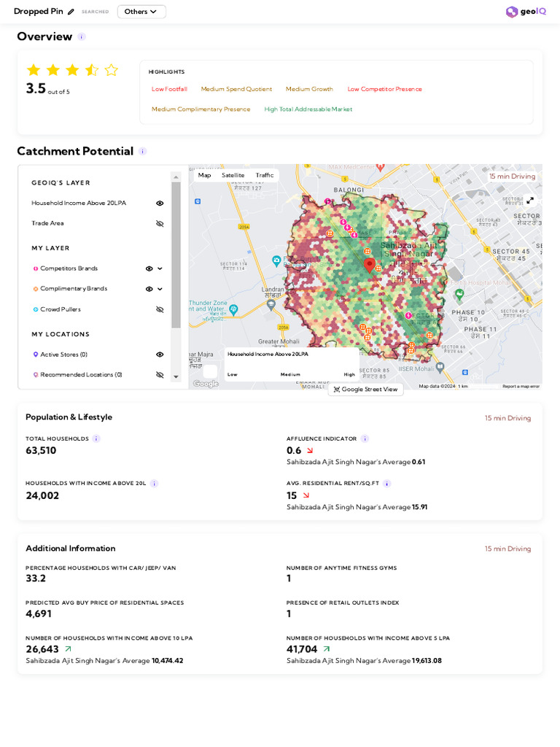
Task: Click the 24,002 households value
Action: pyautogui.click(x=42, y=495)
